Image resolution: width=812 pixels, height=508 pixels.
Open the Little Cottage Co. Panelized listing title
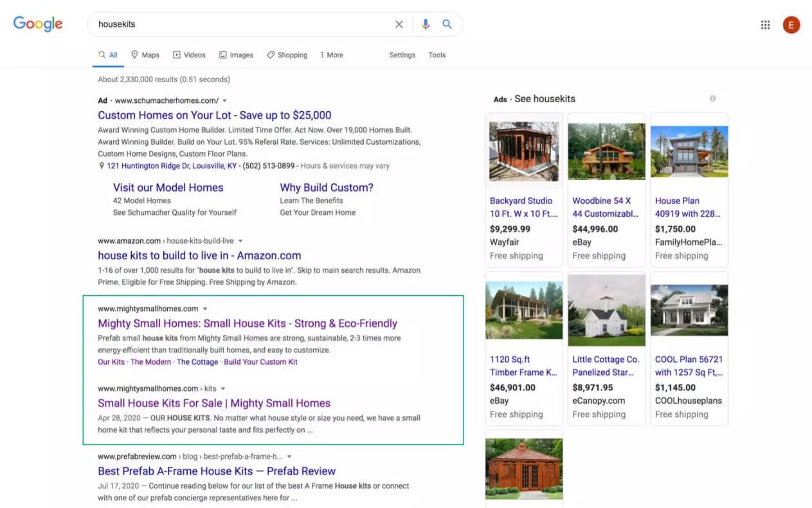coord(606,366)
